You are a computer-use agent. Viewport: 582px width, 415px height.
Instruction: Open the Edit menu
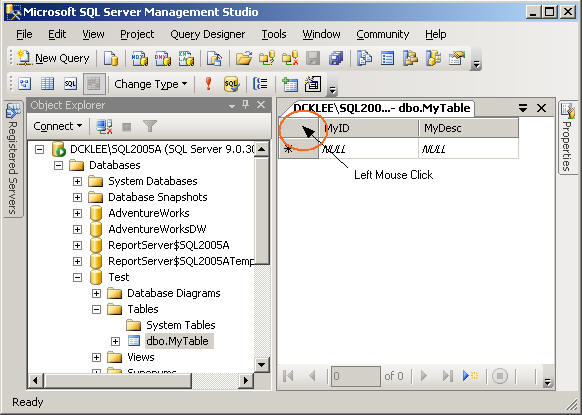[57, 35]
